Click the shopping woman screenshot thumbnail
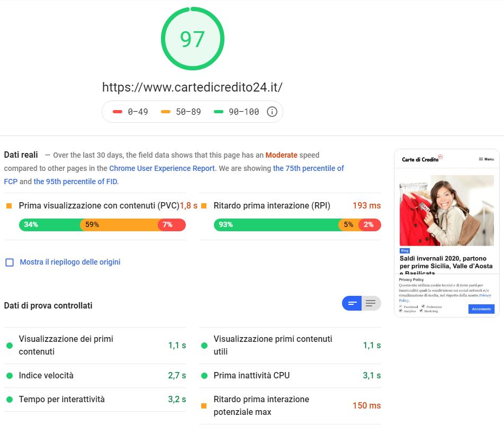Viewport: 504px width, 435px height. (x=446, y=211)
